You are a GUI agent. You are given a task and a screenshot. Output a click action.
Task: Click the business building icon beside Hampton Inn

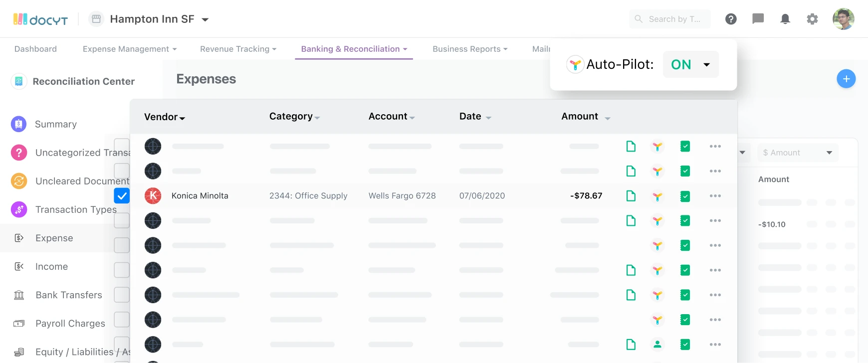[x=96, y=19]
